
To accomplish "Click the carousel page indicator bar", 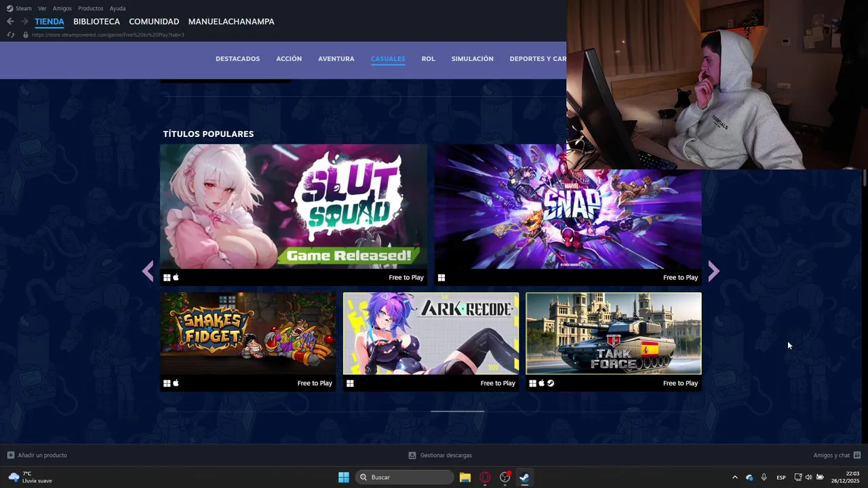I will [458, 411].
